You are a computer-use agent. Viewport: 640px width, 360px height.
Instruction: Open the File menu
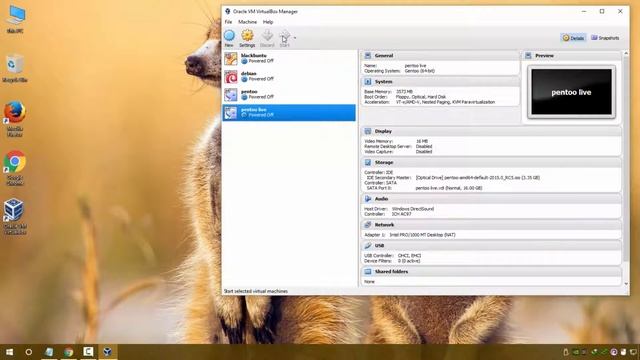point(228,22)
